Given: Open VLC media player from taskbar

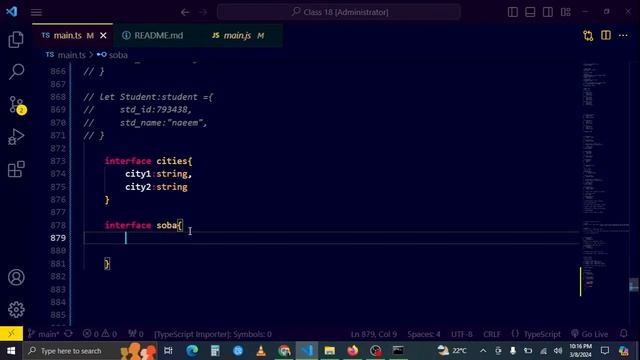Looking at the screenshot, I should [261, 351].
